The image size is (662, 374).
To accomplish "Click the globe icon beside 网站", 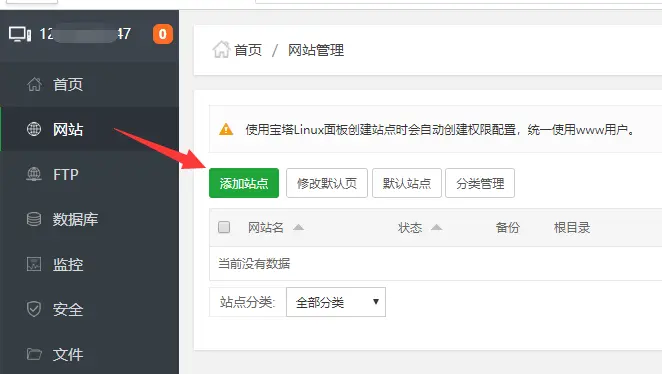I will 34,129.
